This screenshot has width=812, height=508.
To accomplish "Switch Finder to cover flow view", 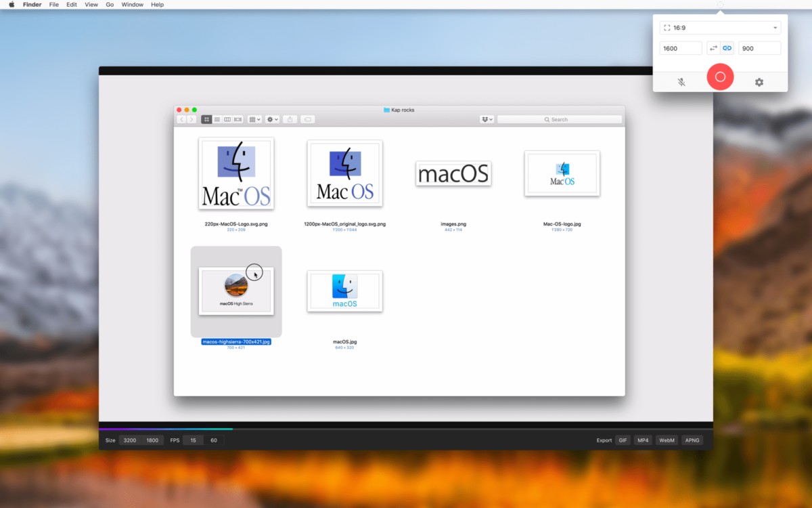I will pyautogui.click(x=238, y=119).
